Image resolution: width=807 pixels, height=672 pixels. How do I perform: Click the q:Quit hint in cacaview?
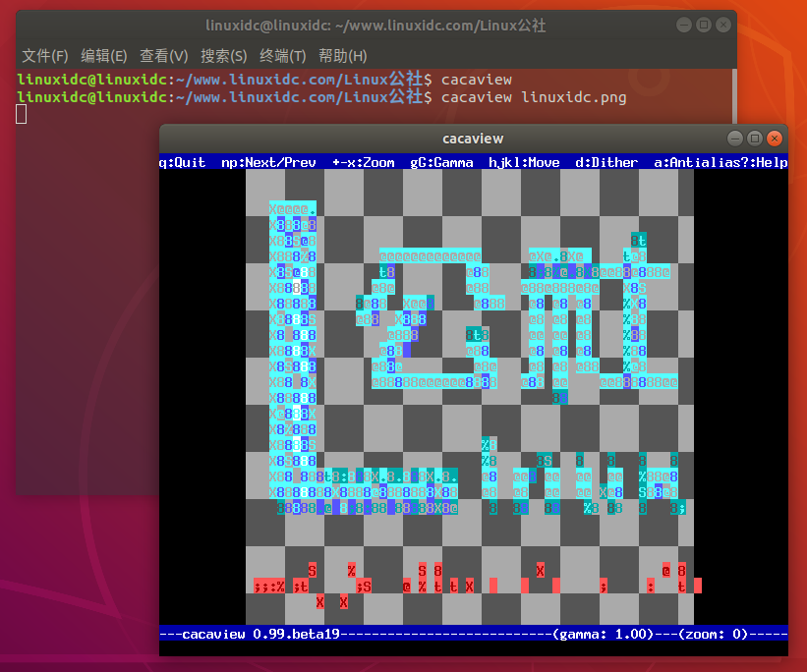182,163
